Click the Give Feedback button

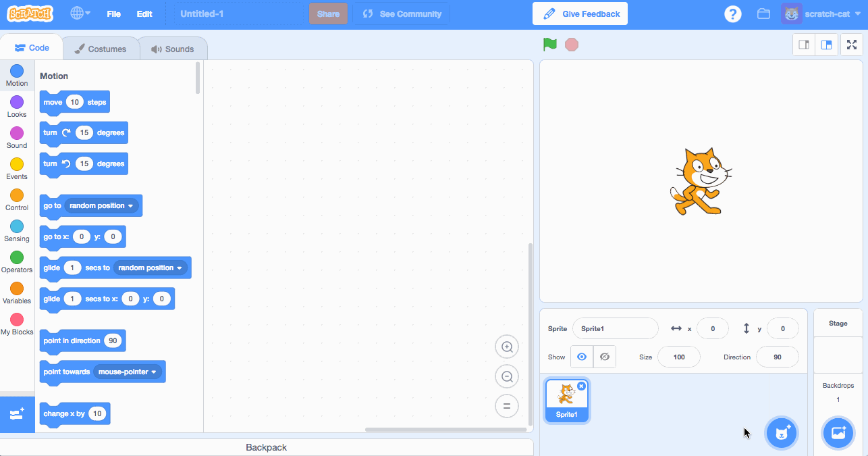tap(580, 14)
